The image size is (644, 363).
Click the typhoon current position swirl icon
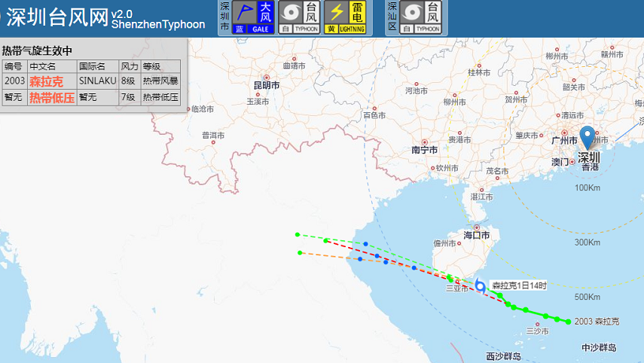pos(480,286)
